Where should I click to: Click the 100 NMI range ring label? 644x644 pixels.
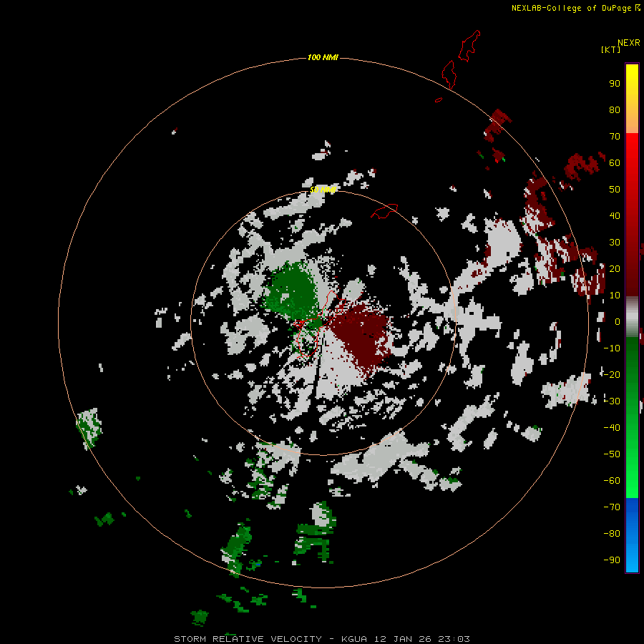click(x=323, y=57)
